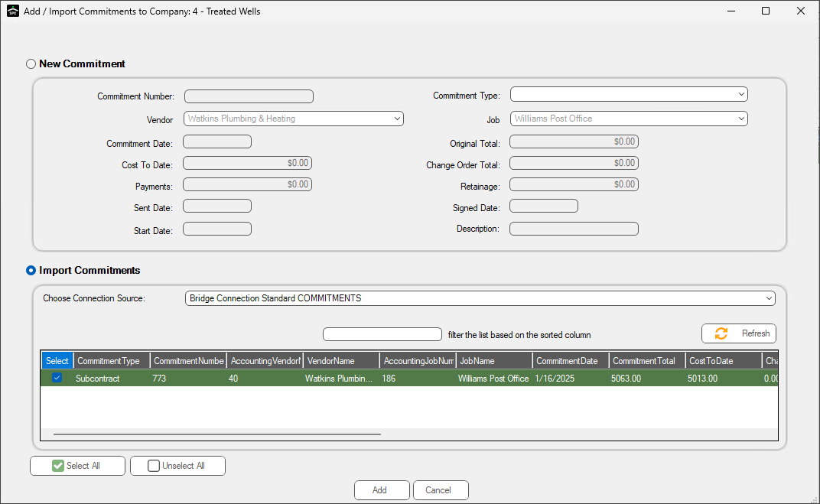Click the Select All button
This screenshot has height=504, width=820.
pos(77,466)
